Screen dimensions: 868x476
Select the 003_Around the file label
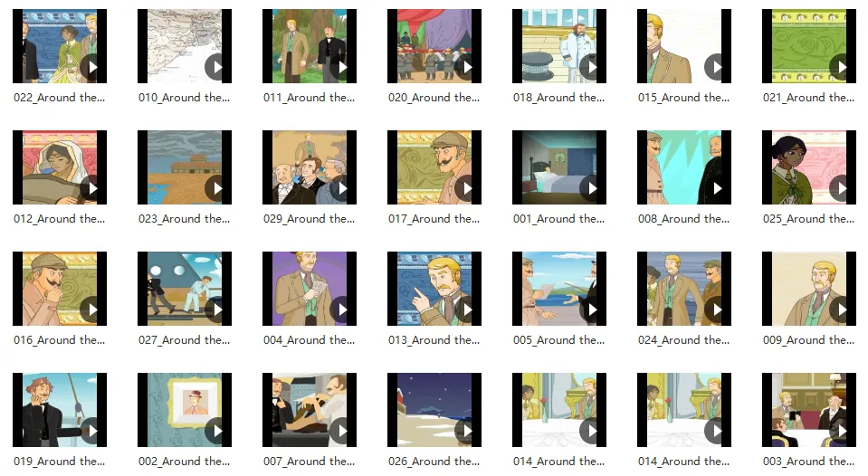click(809, 462)
